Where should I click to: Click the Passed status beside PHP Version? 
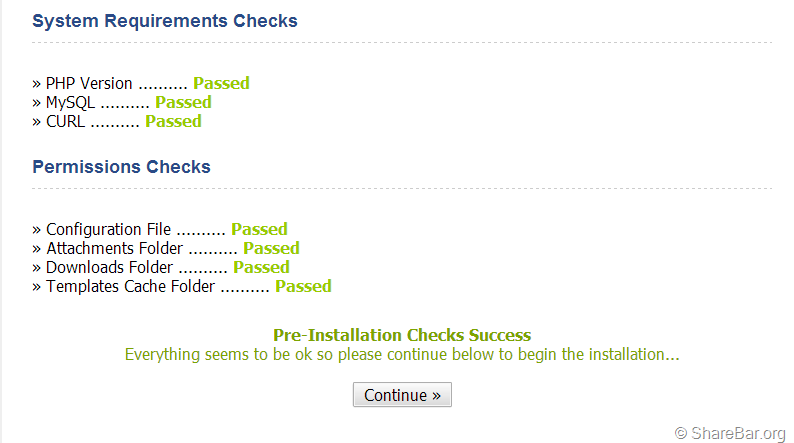(221, 84)
